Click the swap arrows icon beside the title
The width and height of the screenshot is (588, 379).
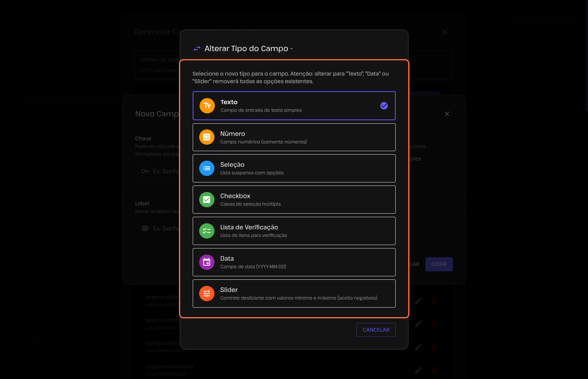pos(197,48)
